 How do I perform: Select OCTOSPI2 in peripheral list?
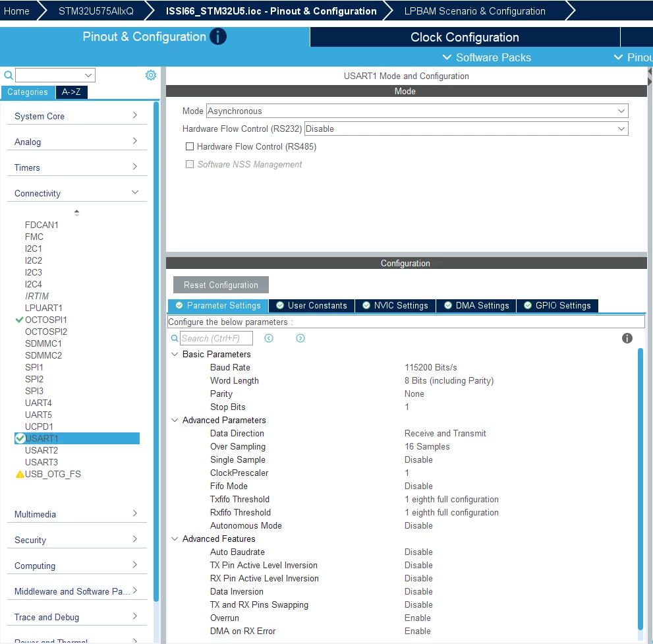click(46, 332)
